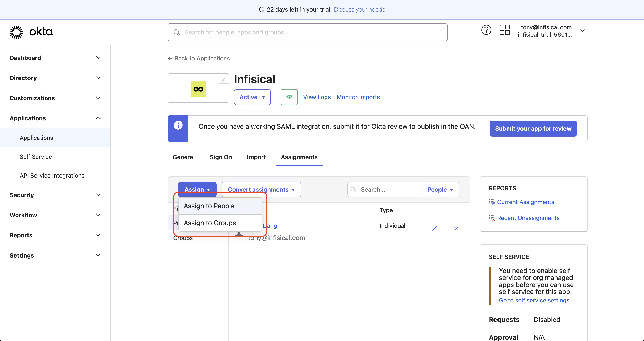Open the help question mark icon
This screenshot has width=644, height=341.
tap(486, 30)
